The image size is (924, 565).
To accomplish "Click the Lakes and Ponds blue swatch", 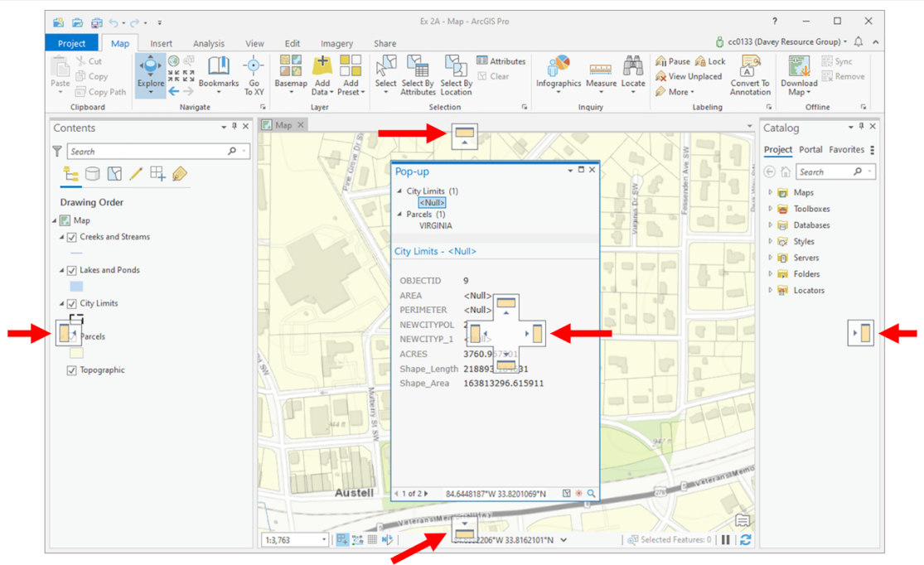I will click(x=76, y=286).
